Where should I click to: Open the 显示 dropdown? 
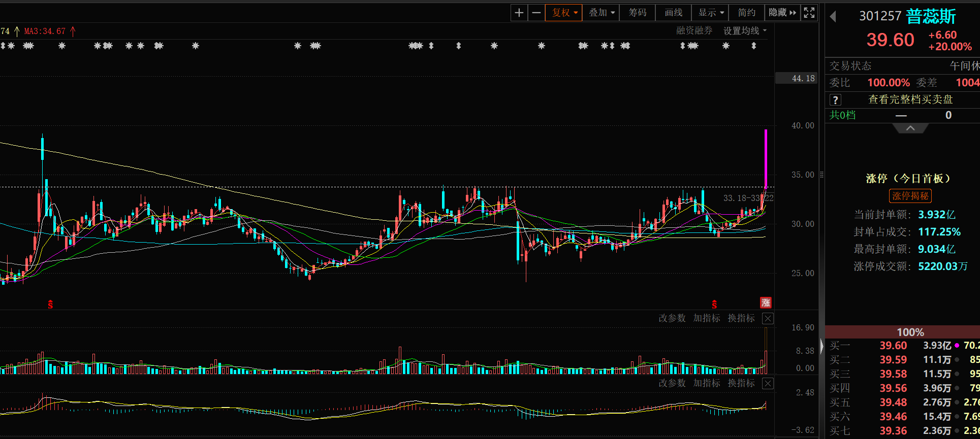710,13
